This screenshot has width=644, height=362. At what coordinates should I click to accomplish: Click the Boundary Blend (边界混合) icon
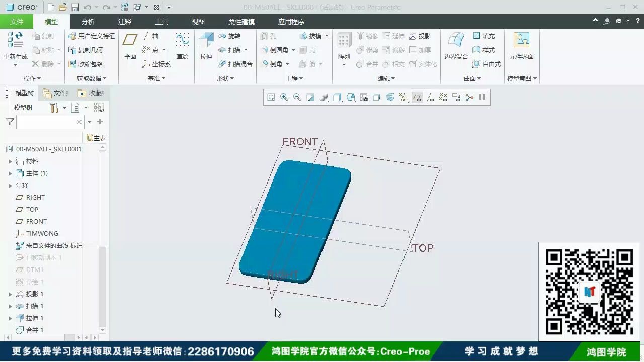tap(456, 40)
